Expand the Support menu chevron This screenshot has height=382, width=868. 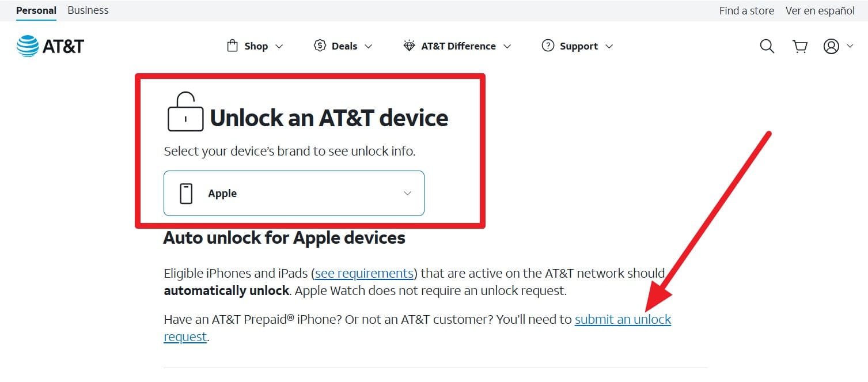tap(610, 46)
